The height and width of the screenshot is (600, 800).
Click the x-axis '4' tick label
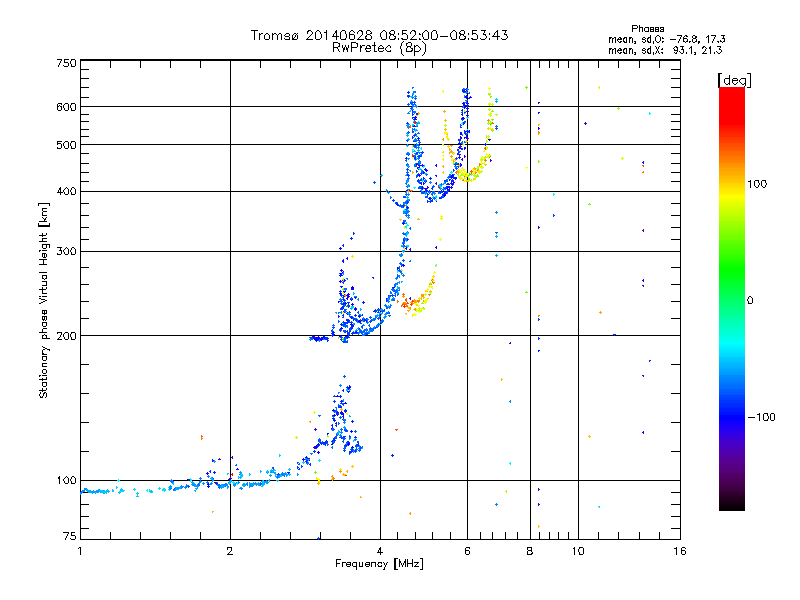[380, 551]
